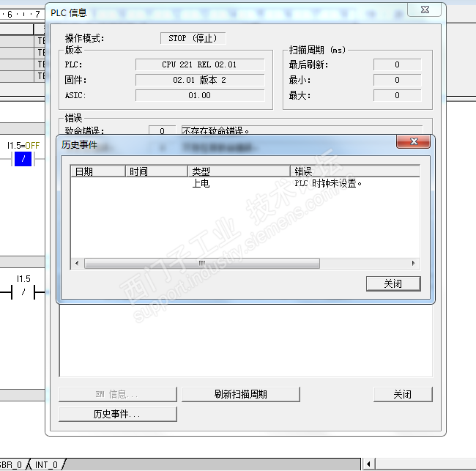Click the 最小 scan cycle value
The height and width of the screenshot is (471, 476).
(398, 80)
